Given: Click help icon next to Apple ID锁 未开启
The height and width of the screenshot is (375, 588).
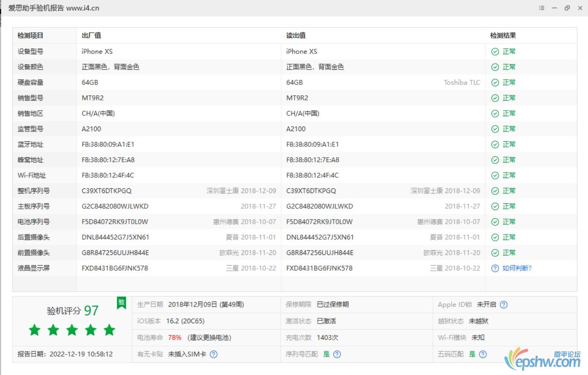Looking at the screenshot, I should 504,305.
